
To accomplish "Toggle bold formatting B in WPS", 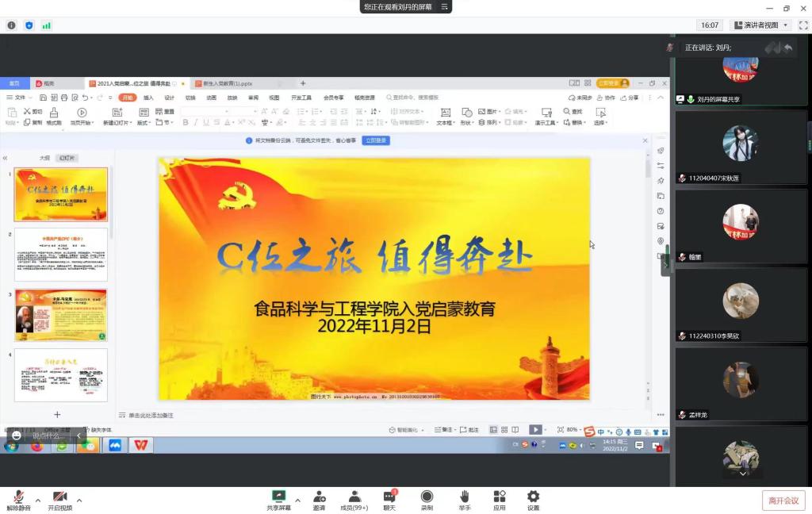I will [186, 123].
